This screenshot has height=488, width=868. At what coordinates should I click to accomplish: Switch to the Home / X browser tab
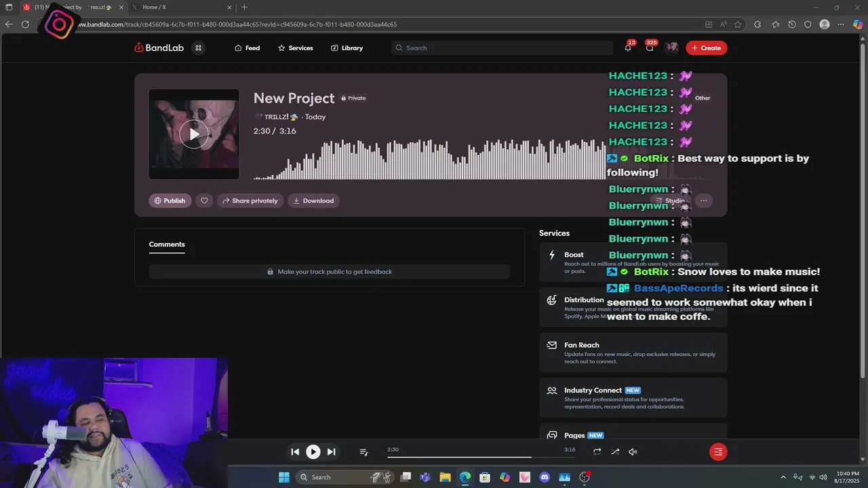pyautogui.click(x=182, y=7)
